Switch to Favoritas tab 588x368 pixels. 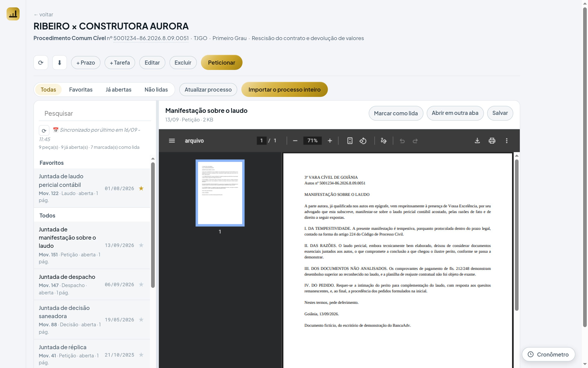81,90
